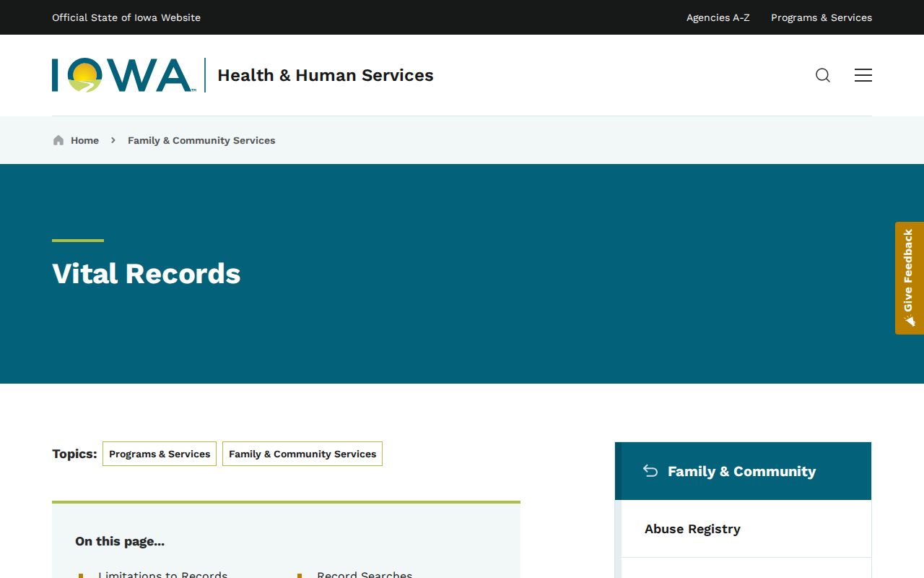Select the Family & Community Services topic tag
Screen dimensions: 924x578
tap(302, 454)
